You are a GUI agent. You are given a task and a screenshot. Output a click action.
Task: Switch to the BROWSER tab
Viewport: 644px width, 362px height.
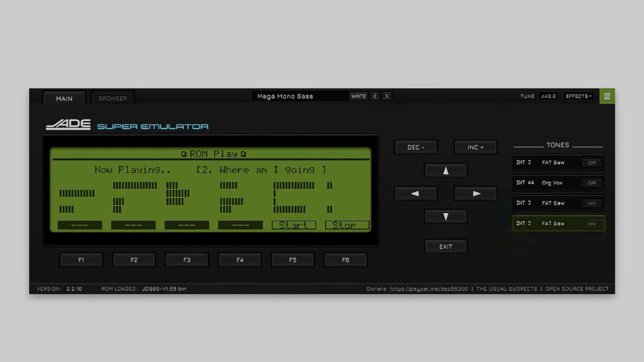click(x=112, y=98)
